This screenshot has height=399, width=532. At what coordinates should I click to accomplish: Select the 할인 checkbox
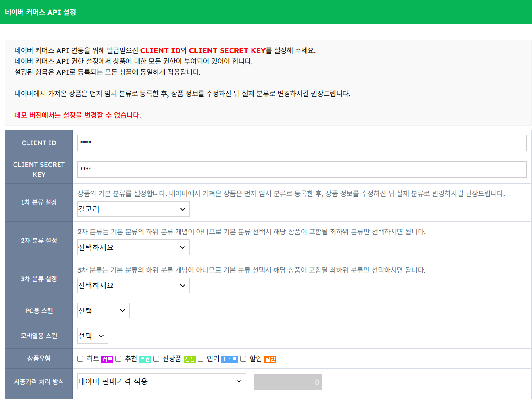coord(243,359)
